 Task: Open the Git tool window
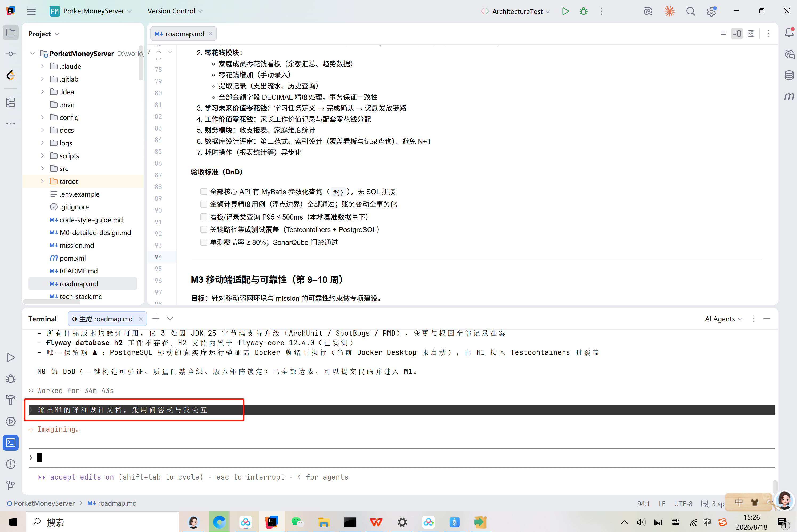pos(10,485)
